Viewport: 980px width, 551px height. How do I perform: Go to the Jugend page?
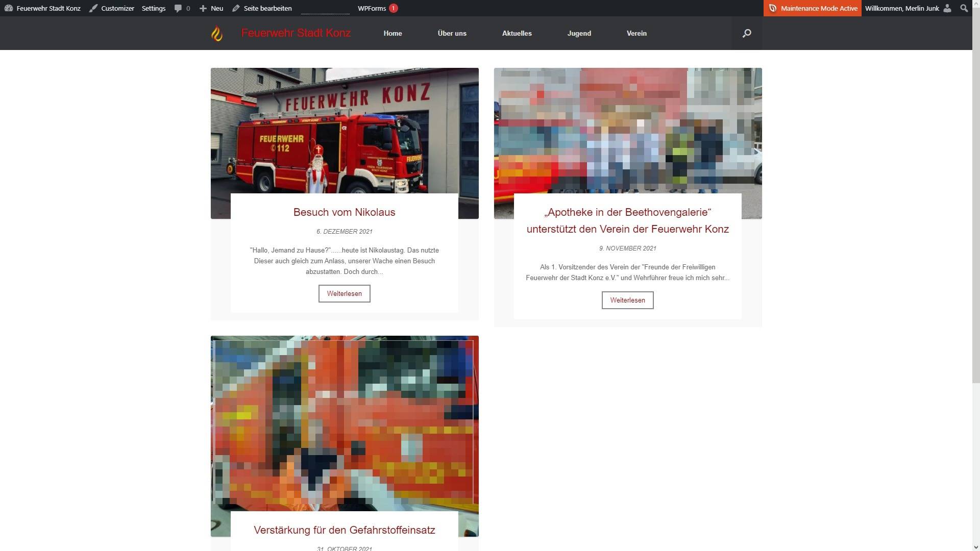coord(579,34)
